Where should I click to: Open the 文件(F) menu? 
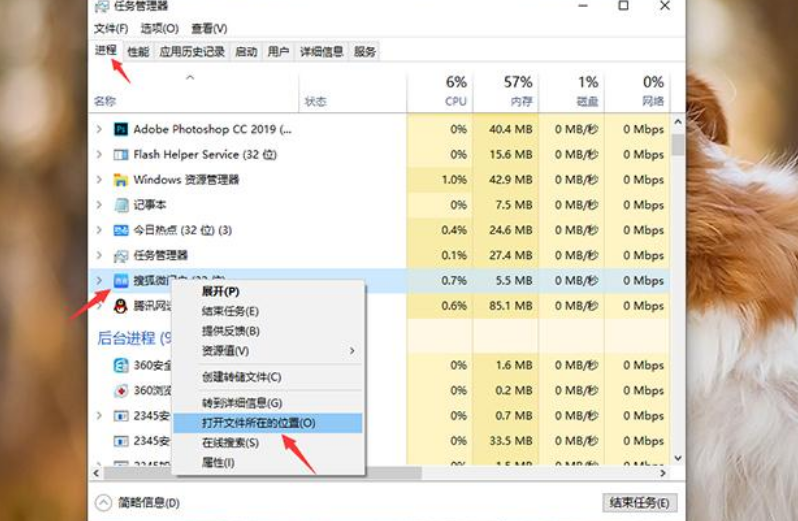[110, 28]
